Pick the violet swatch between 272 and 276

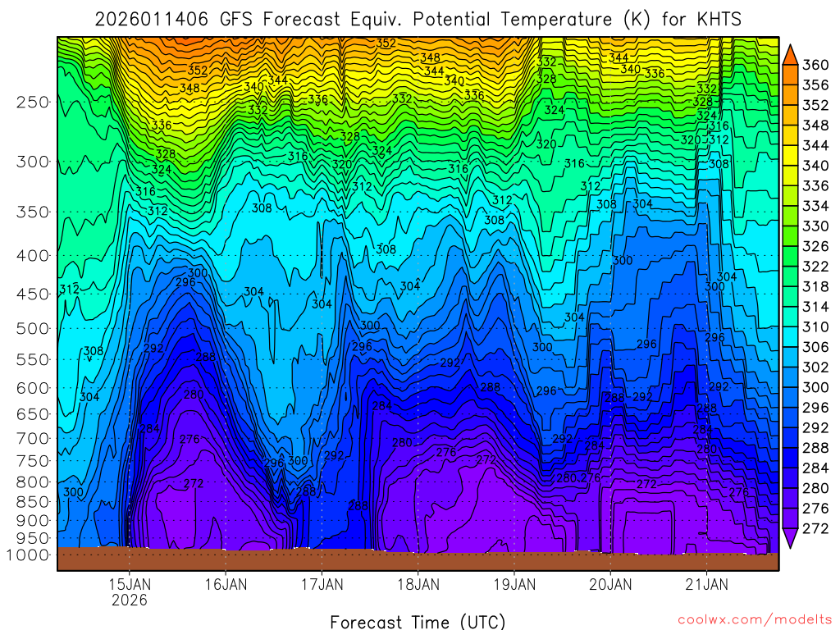[x=791, y=518]
